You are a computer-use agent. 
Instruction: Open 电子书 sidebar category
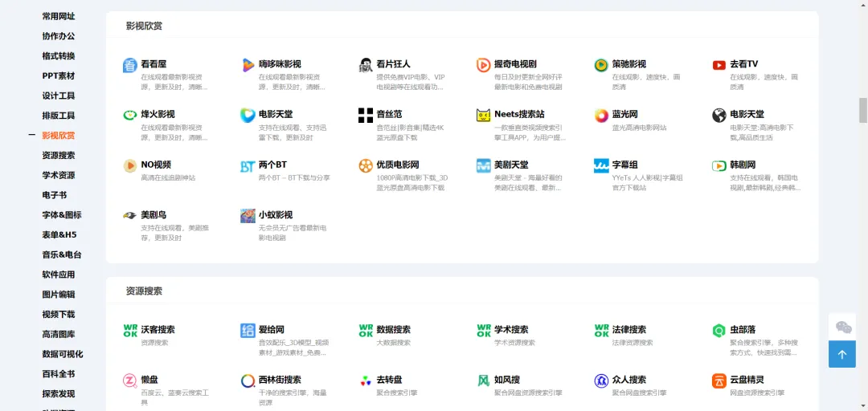[55, 195]
